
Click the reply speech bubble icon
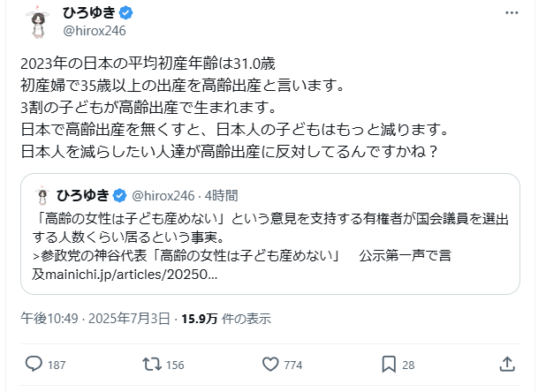point(34,364)
